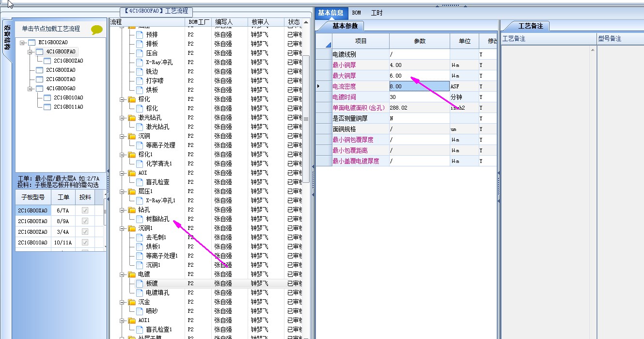Open the BOM tab
Image resolution: width=644 pixels, height=339 pixels.
coord(356,13)
